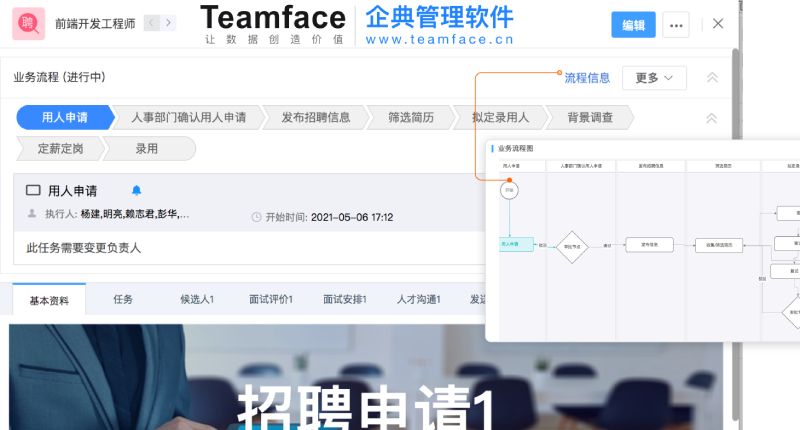Select the 定薪定岗 stage

60,148
